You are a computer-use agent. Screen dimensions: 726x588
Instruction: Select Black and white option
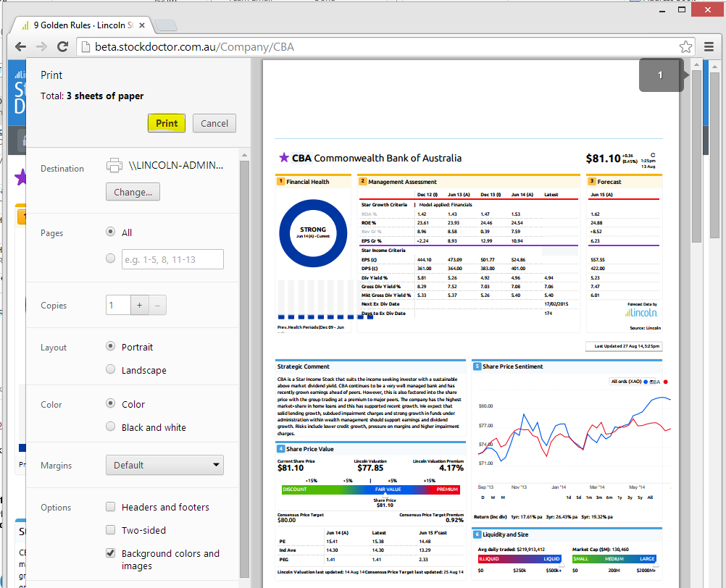click(110, 427)
